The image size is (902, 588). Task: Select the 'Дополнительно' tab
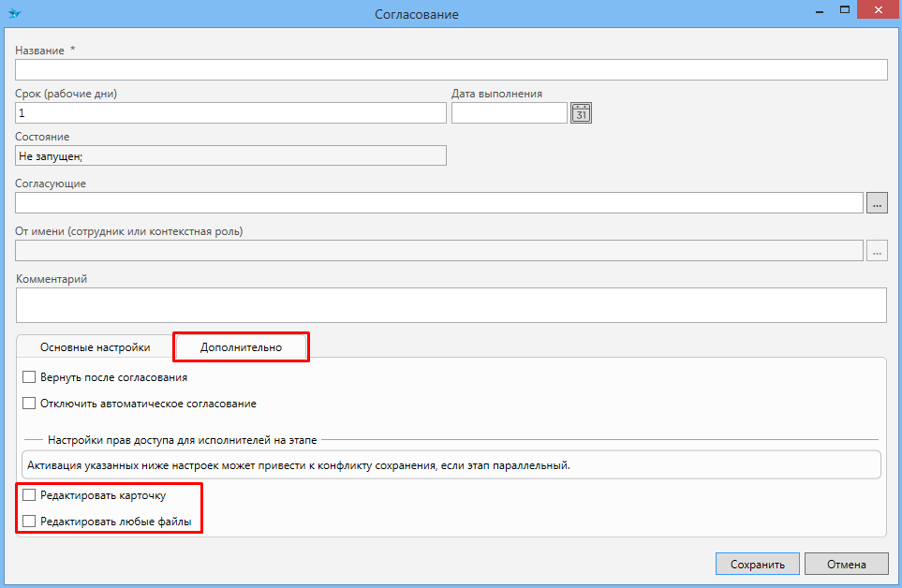point(241,347)
